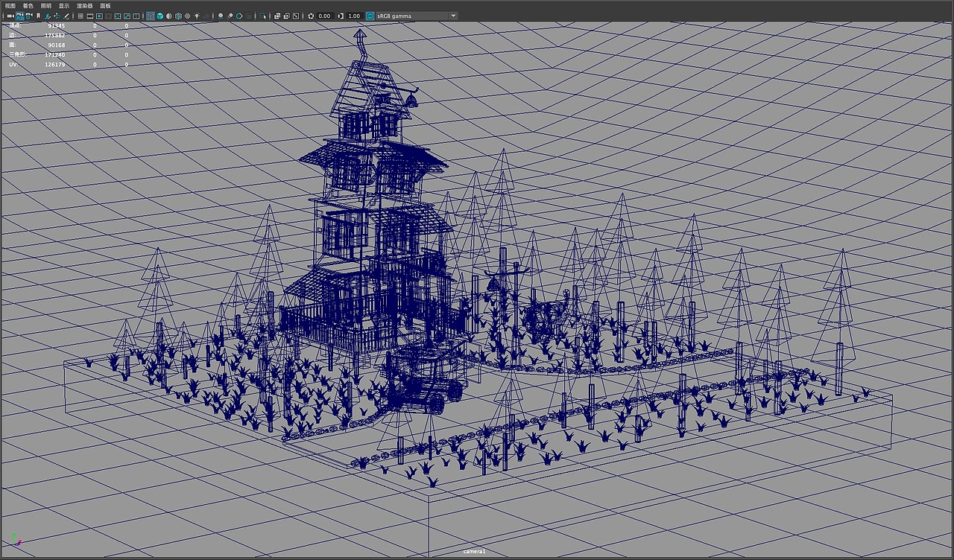Click the edge count 175882
The height and width of the screenshot is (560, 954).
[x=55, y=35]
